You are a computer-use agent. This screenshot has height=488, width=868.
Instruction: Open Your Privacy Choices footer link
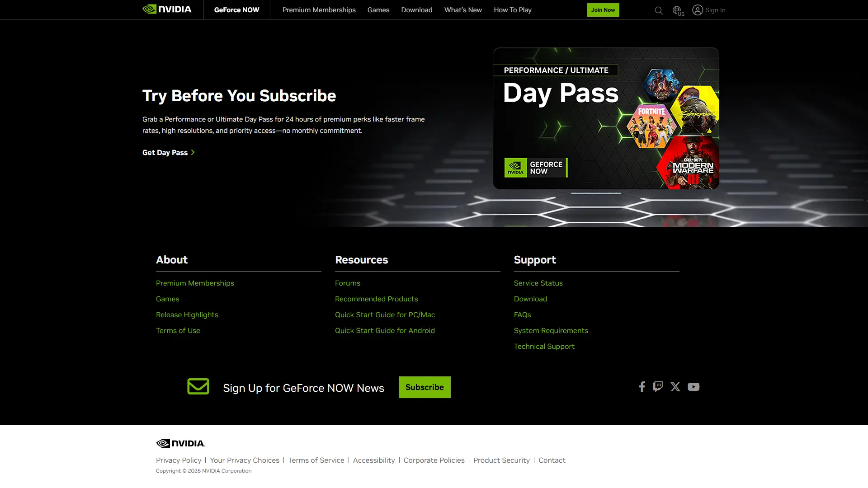point(245,460)
